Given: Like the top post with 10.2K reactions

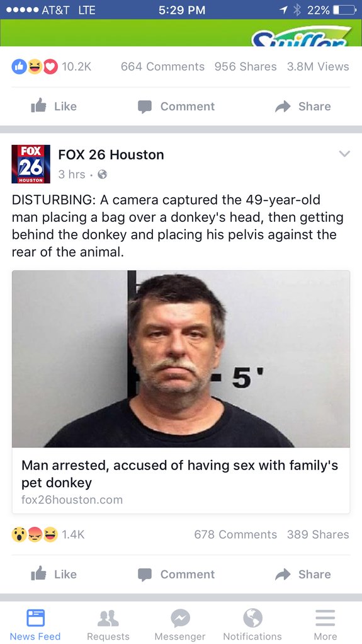Looking at the screenshot, I should pyautogui.click(x=54, y=106).
